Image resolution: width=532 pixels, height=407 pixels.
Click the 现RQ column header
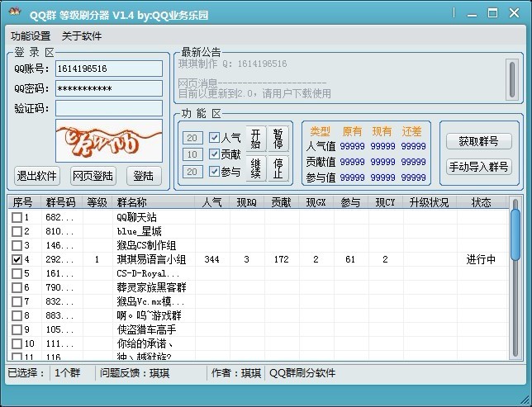[247, 202]
